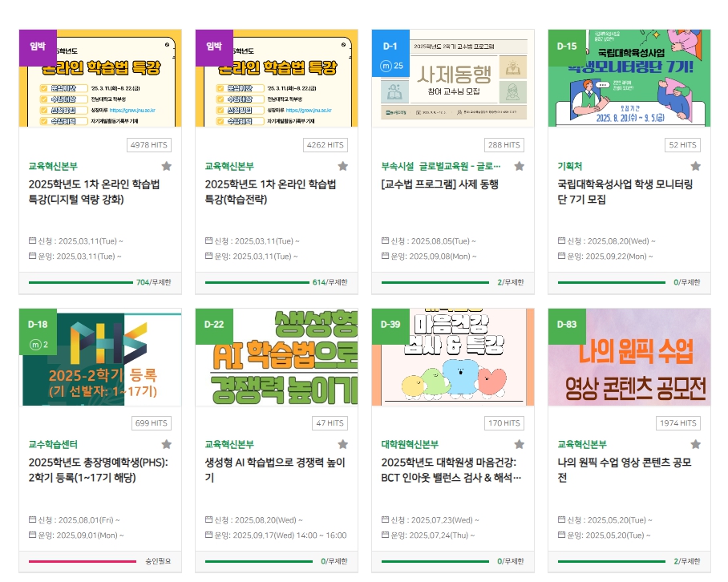Star the 사제 동행 program card
Screen dimensions: 728x582
[520, 167]
